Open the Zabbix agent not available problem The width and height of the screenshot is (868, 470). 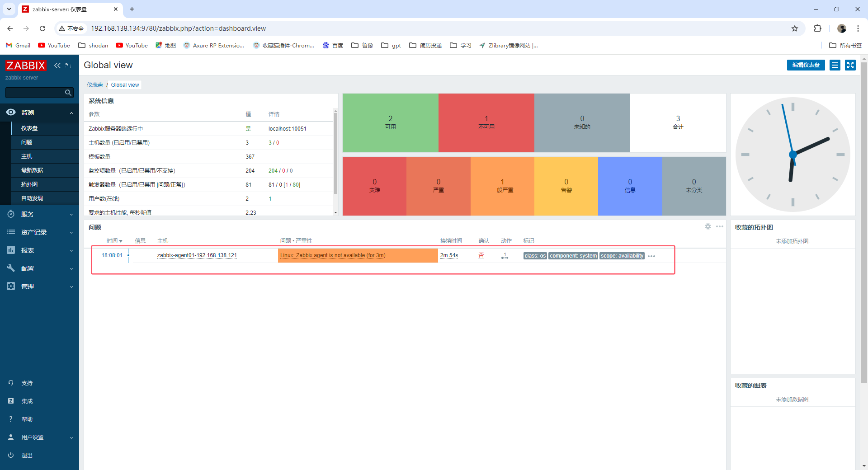[333, 255]
